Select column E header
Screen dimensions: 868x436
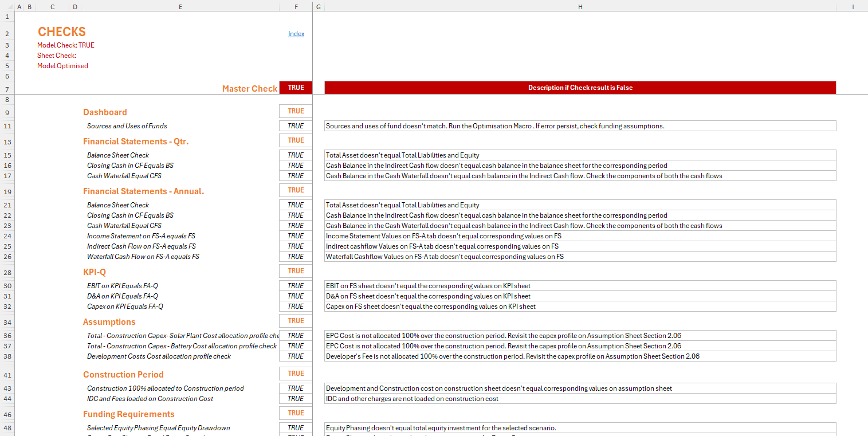pos(180,7)
